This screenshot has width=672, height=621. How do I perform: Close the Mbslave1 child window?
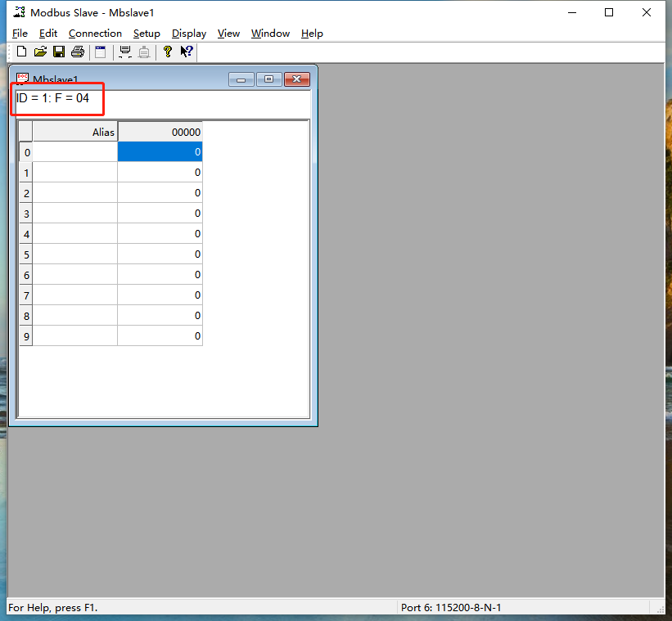pyautogui.click(x=296, y=79)
